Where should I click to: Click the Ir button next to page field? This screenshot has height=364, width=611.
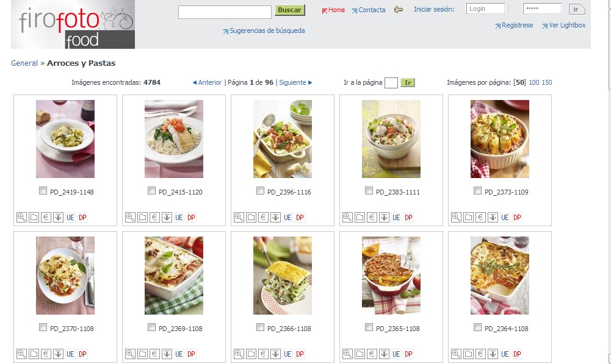click(408, 82)
